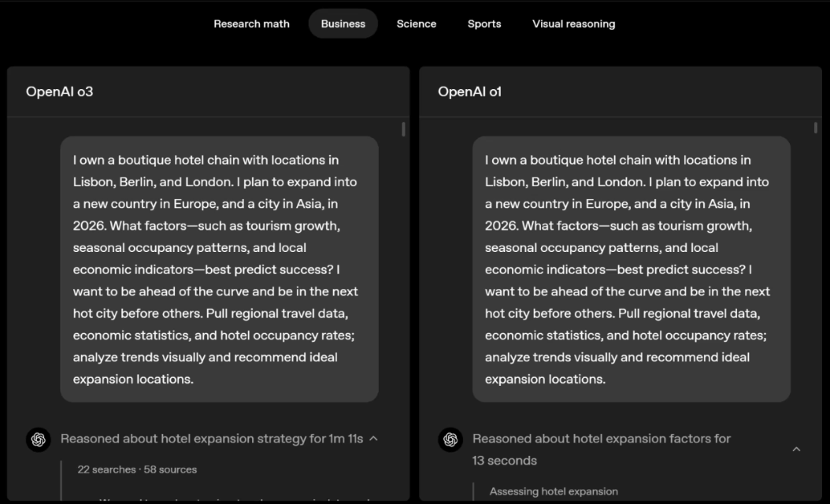Select the Business tab
Image resolution: width=830 pixels, height=504 pixels.
pyautogui.click(x=343, y=24)
